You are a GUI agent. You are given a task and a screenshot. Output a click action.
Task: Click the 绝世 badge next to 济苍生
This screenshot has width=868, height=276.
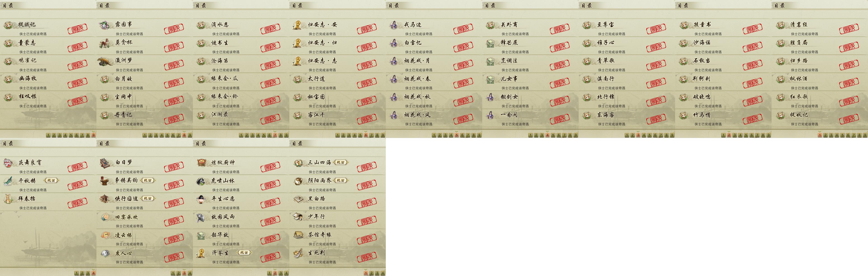(x=244, y=253)
